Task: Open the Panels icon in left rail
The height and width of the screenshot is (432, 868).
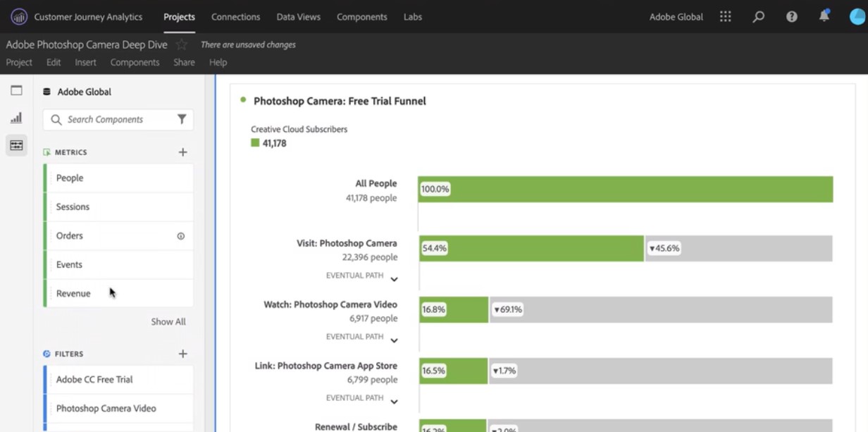Action: (16, 90)
